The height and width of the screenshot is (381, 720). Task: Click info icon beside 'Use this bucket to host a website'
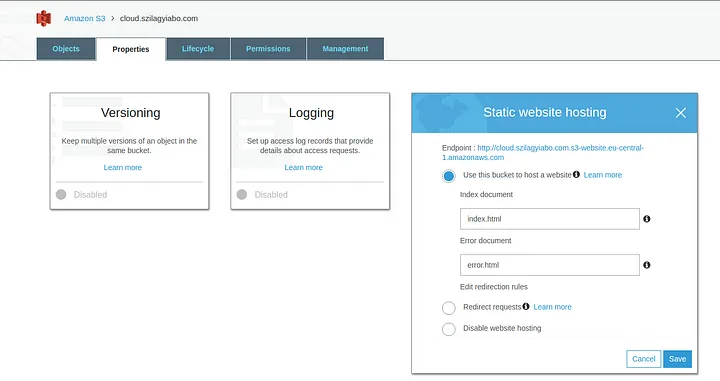(576, 174)
